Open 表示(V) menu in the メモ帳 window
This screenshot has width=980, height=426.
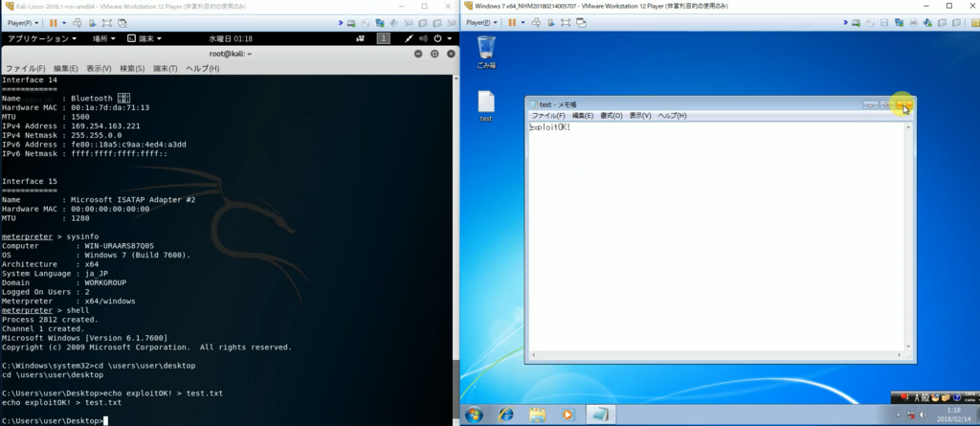pos(640,116)
